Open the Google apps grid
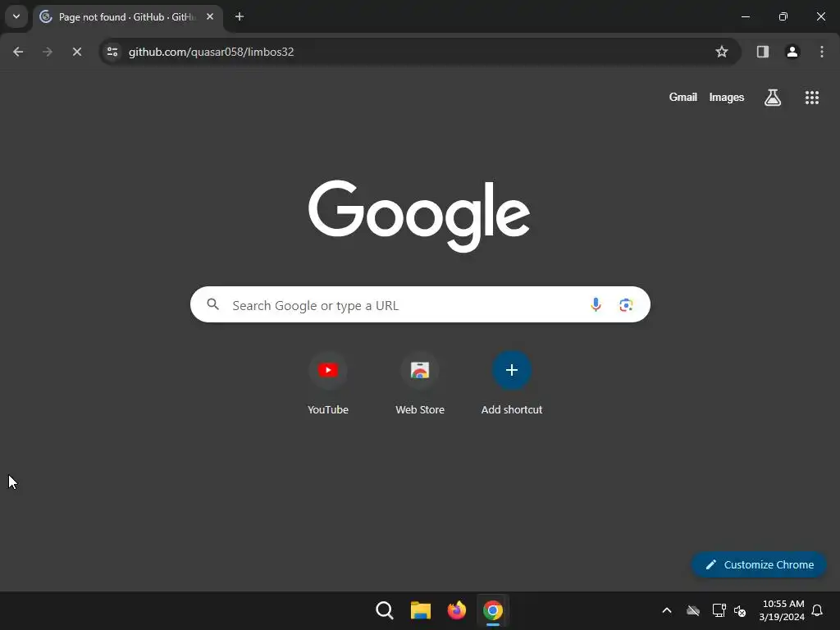 [811, 98]
